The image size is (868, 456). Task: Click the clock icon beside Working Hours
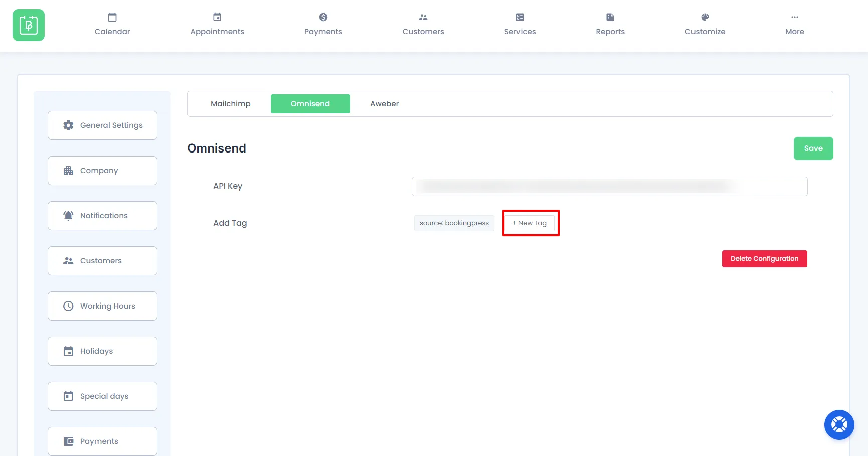(x=68, y=306)
